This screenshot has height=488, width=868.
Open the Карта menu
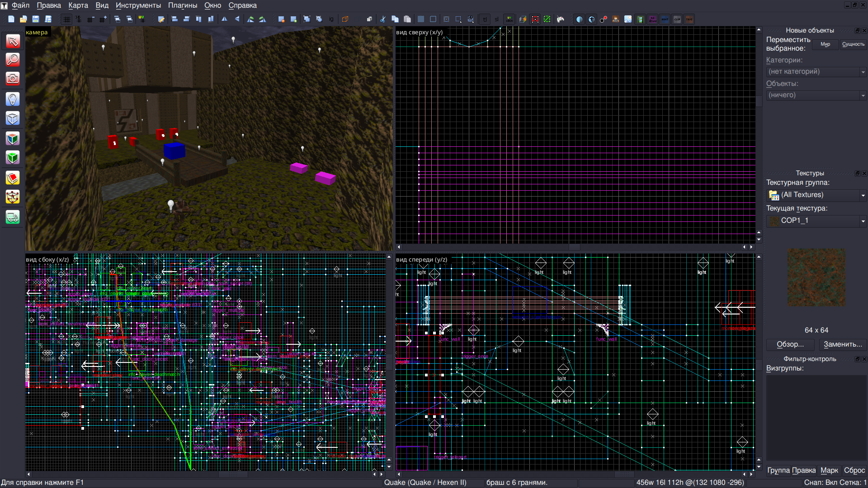pyautogui.click(x=78, y=5)
